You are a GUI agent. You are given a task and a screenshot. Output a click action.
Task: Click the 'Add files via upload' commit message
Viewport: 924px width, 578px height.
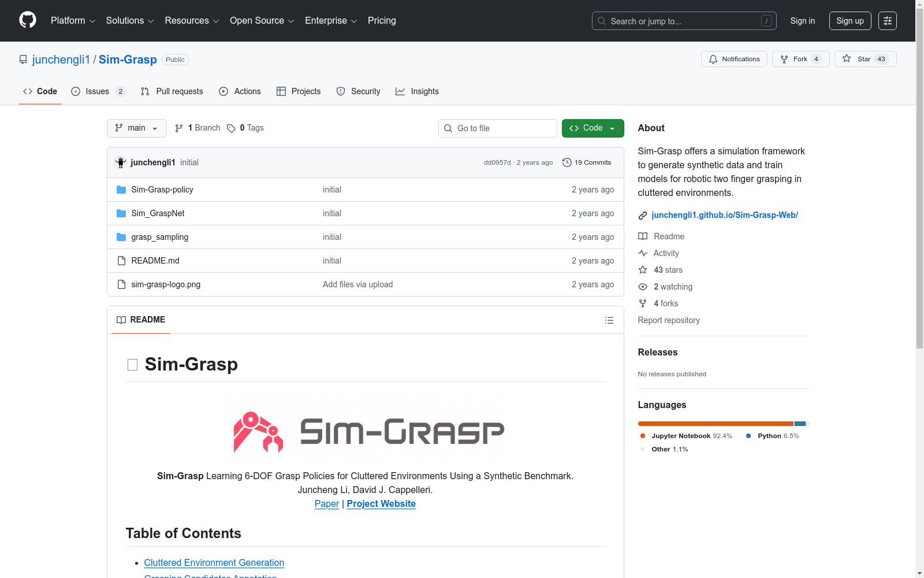pos(358,284)
